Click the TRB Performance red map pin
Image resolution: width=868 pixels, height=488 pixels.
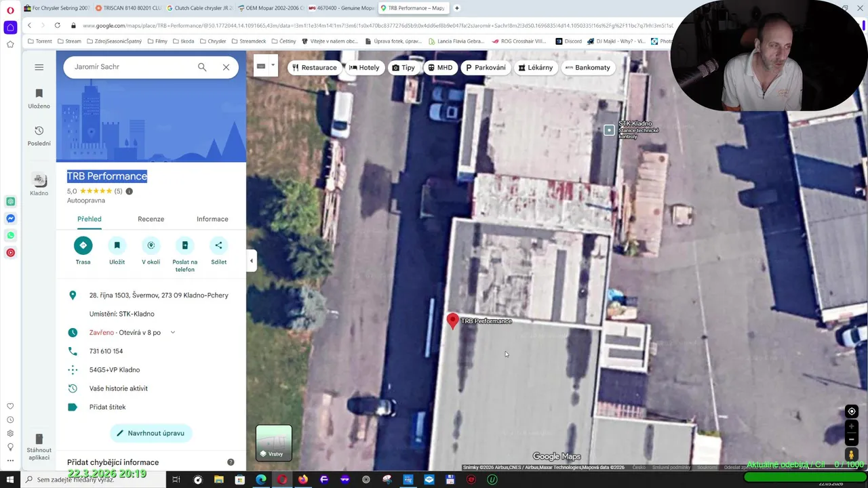(453, 321)
